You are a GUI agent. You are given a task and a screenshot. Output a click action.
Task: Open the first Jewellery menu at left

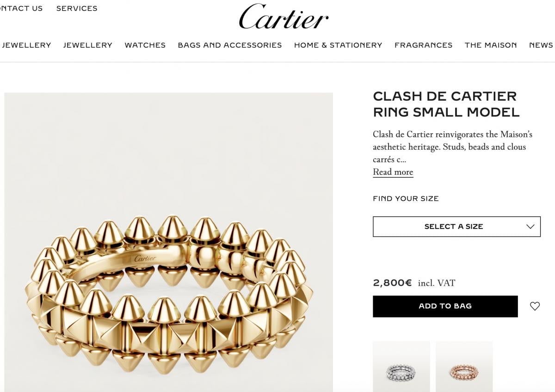26,45
